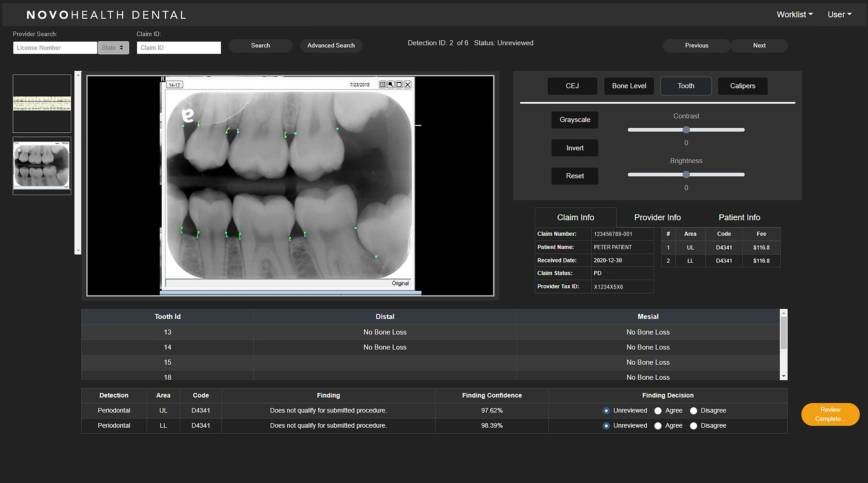Click the Contrast slider handle
The height and width of the screenshot is (483, 868).
686,130
